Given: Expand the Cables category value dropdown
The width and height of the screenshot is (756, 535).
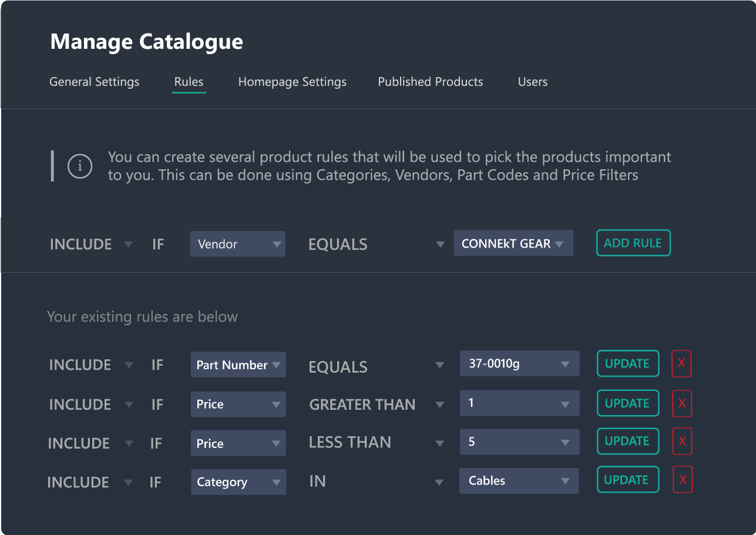Looking at the screenshot, I should [x=519, y=481].
